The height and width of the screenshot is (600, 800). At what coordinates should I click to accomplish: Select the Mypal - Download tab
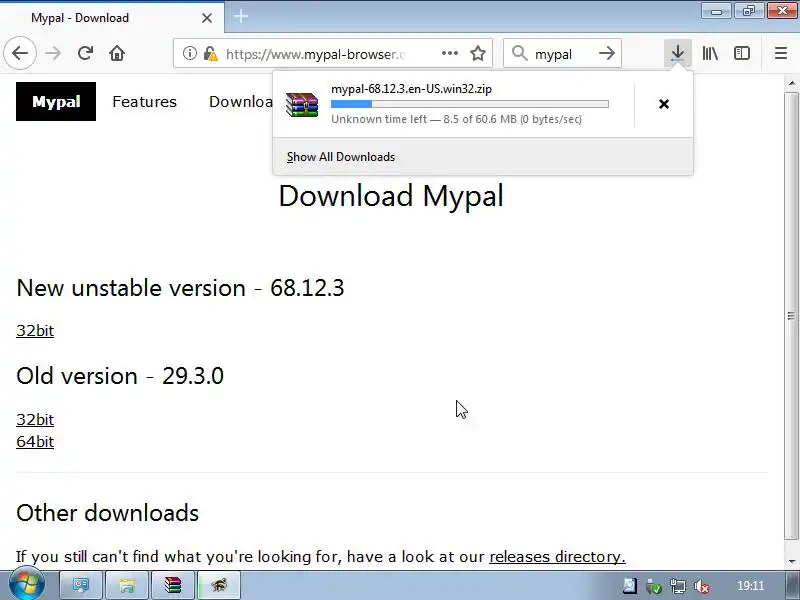pos(112,18)
